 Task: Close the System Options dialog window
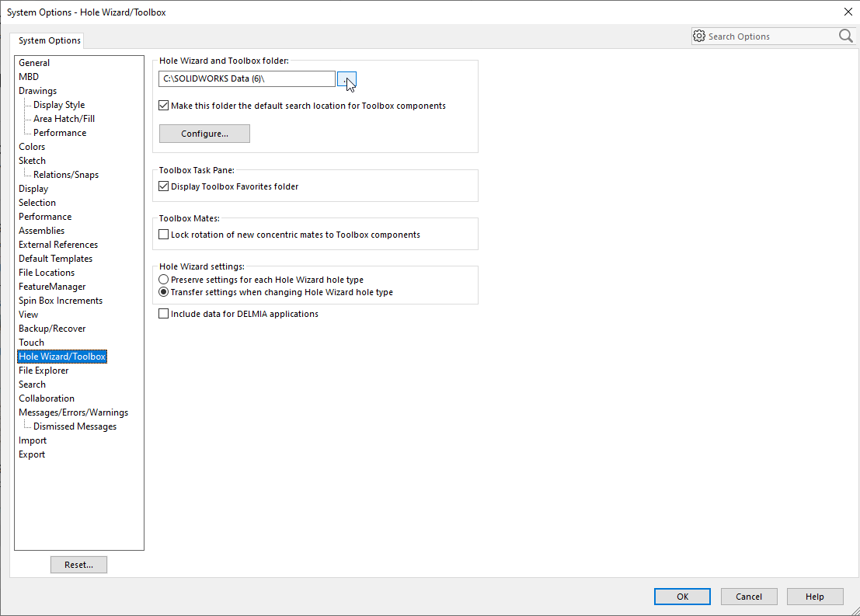point(847,12)
